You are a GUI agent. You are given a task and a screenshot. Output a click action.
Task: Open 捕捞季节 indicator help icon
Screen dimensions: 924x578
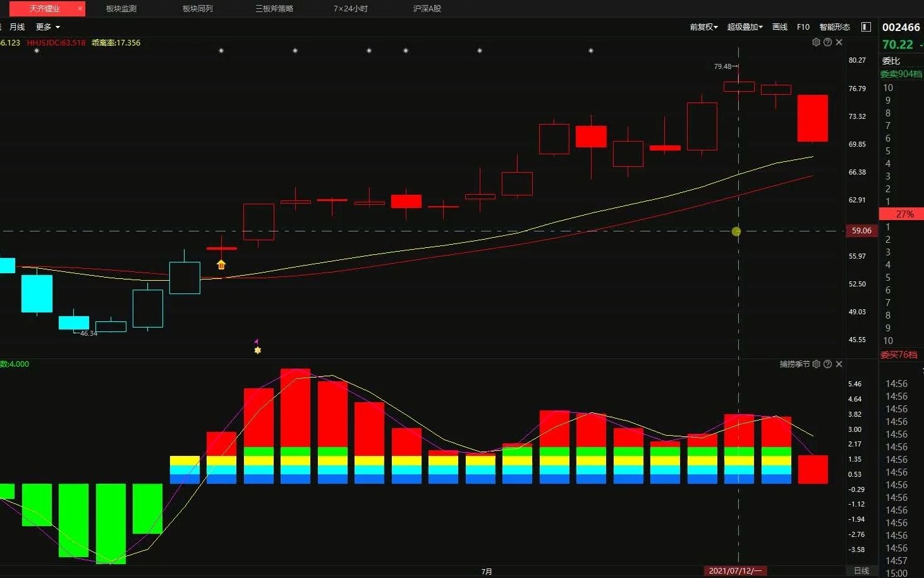[x=827, y=364]
